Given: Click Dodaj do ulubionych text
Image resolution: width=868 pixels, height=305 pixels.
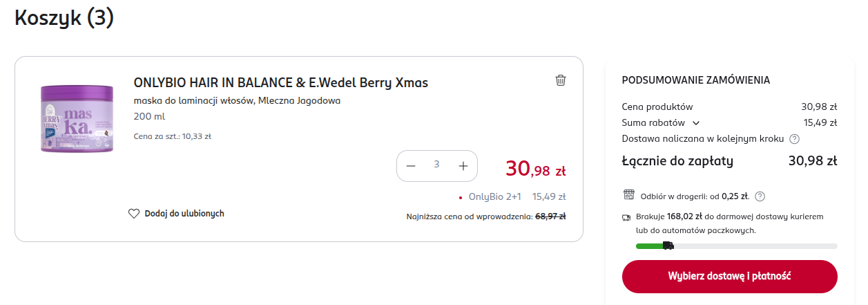Looking at the screenshot, I should click(x=184, y=214).
